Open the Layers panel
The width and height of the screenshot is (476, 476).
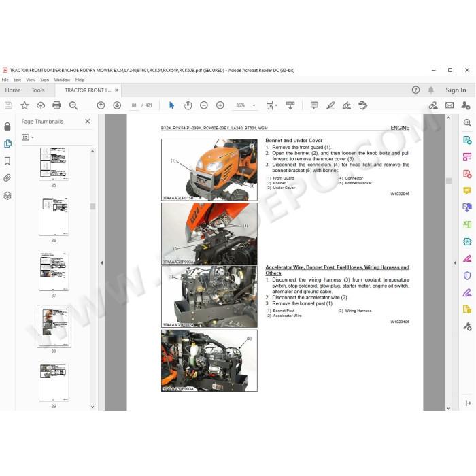coord(7,196)
